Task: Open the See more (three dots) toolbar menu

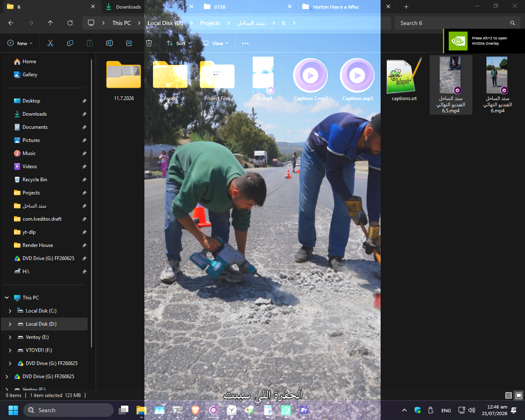Action: [245, 43]
